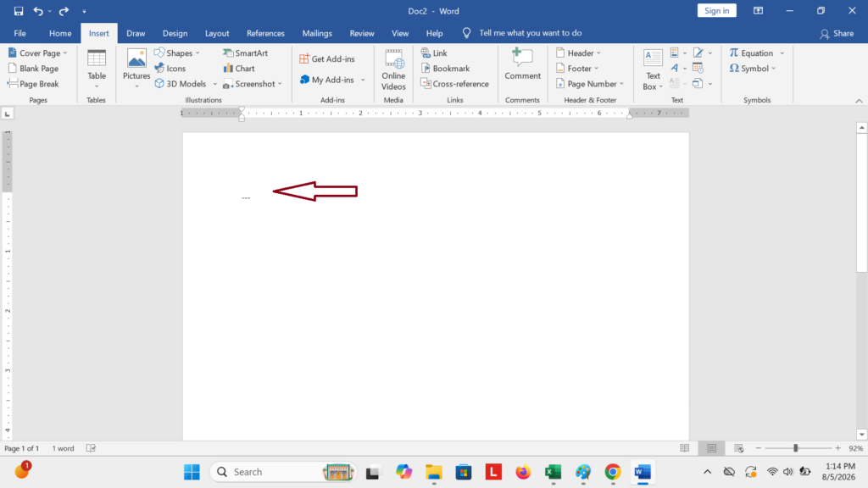Click the Share button

(x=837, y=33)
